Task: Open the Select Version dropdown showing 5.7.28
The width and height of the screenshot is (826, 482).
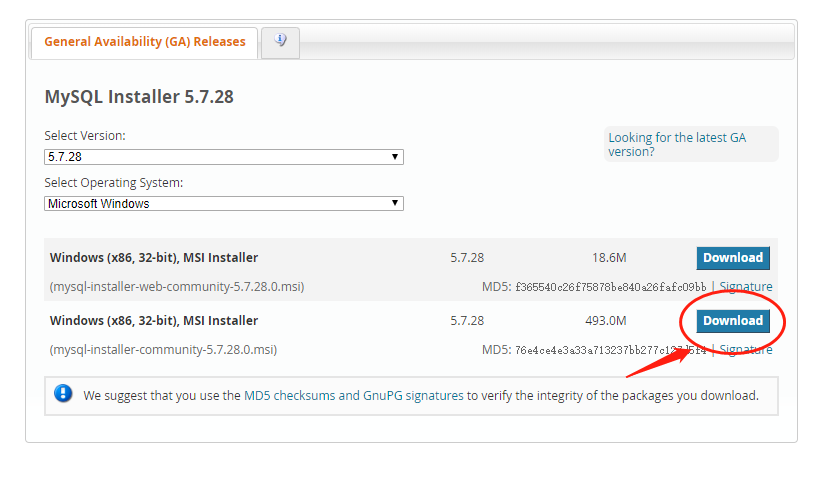Action: click(224, 157)
